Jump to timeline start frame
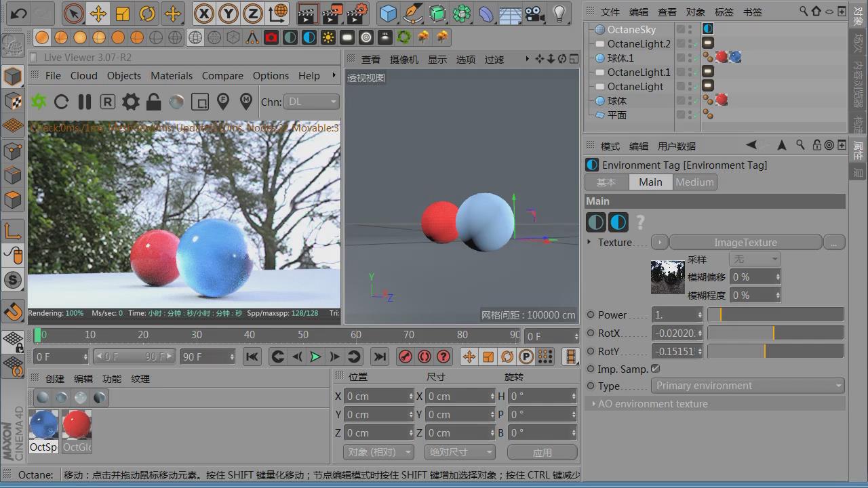The height and width of the screenshot is (488, 868). click(x=252, y=357)
